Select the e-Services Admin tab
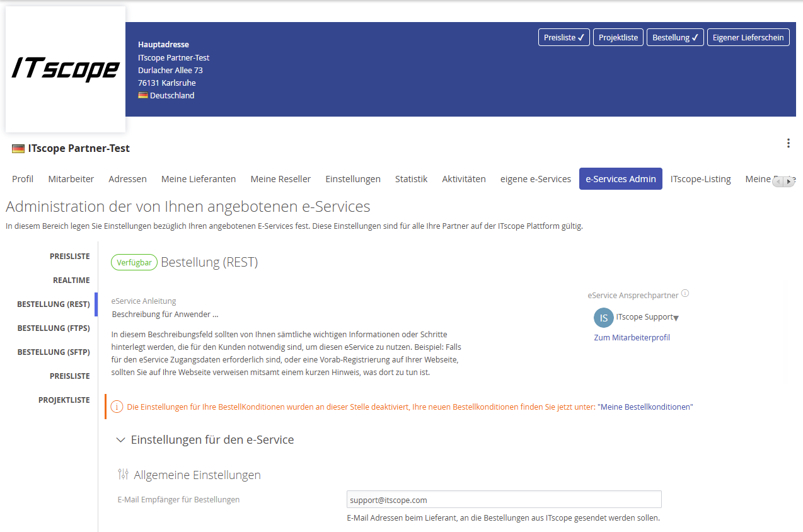 tap(621, 179)
